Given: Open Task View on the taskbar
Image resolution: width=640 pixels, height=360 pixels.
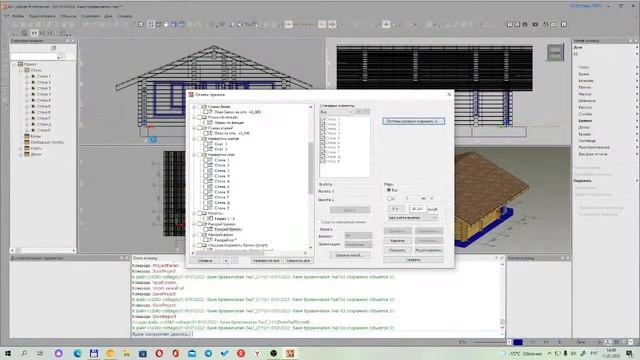Looking at the screenshot, I should 40,353.
